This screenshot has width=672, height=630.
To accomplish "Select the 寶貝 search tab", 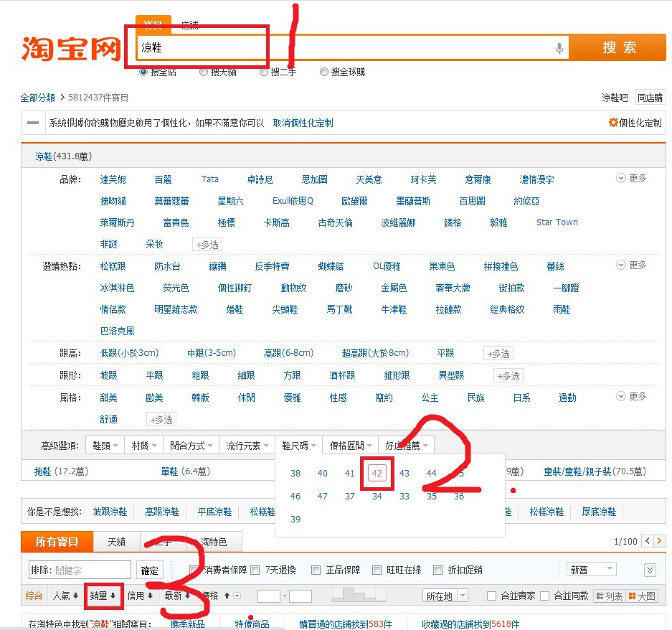I will 153,25.
